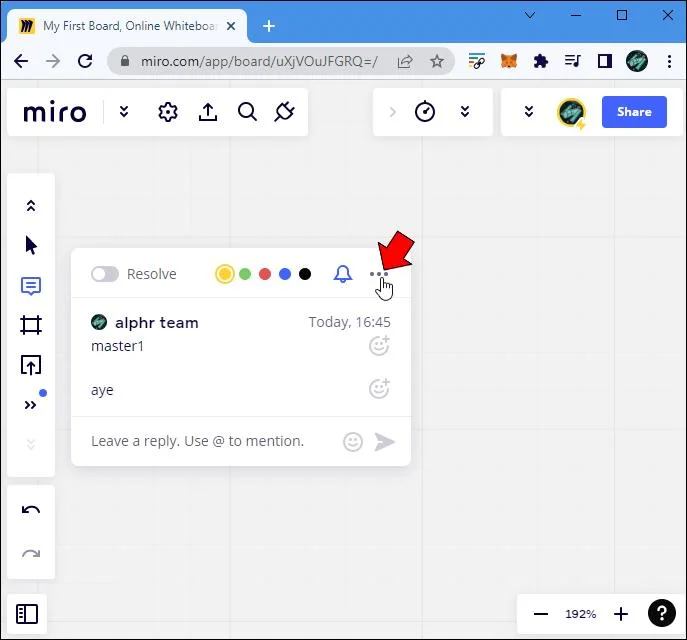This screenshot has width=687, height=640.
Task: Click the share page icon in address bar
Action: point(405,61)
